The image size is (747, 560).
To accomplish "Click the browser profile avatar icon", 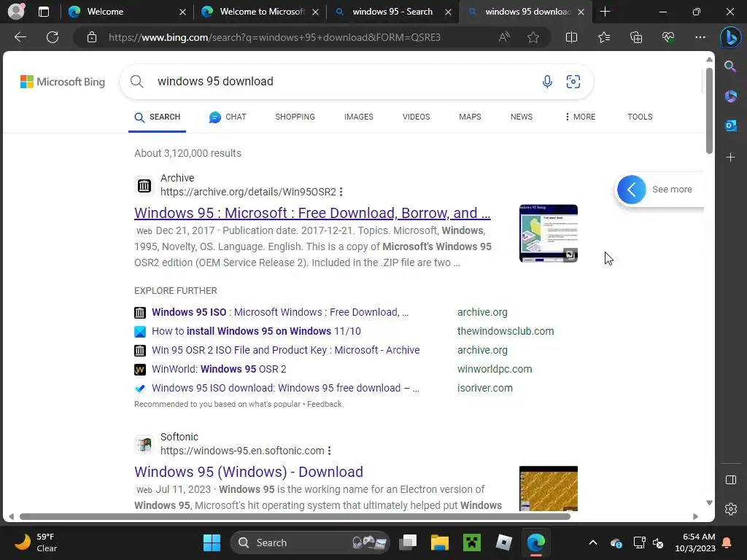I will pyautogui.click(x=16, y=12).
